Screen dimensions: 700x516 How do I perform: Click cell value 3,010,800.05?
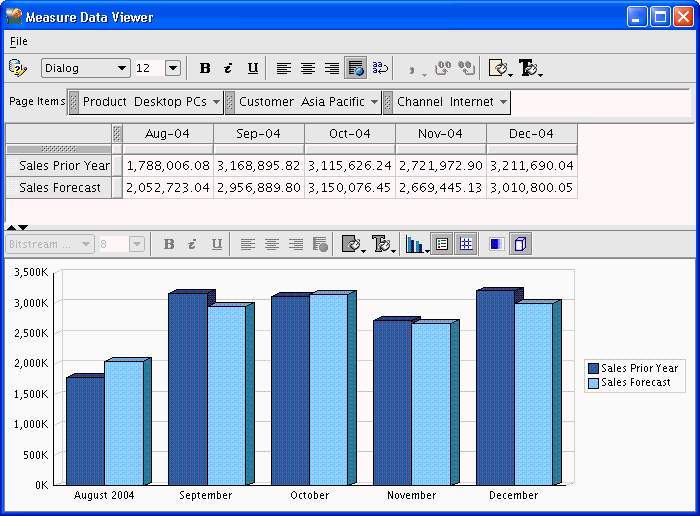tap(532, 187)
